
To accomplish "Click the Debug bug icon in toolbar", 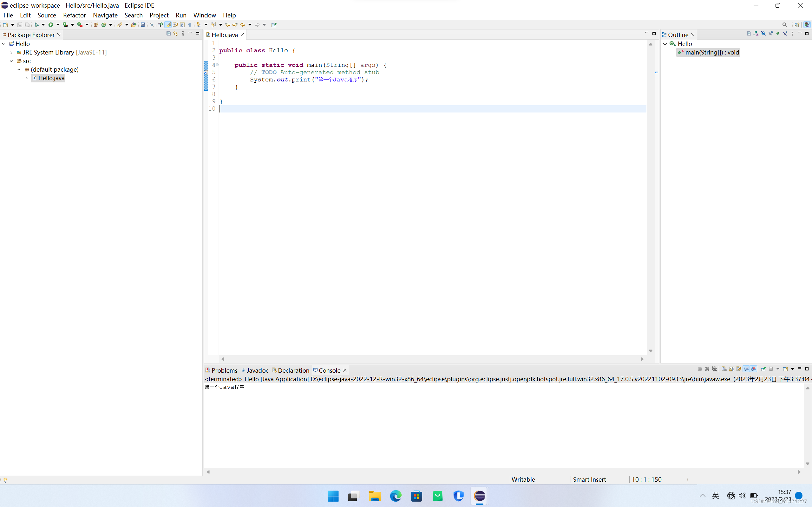I will click(x=36, y=25).
